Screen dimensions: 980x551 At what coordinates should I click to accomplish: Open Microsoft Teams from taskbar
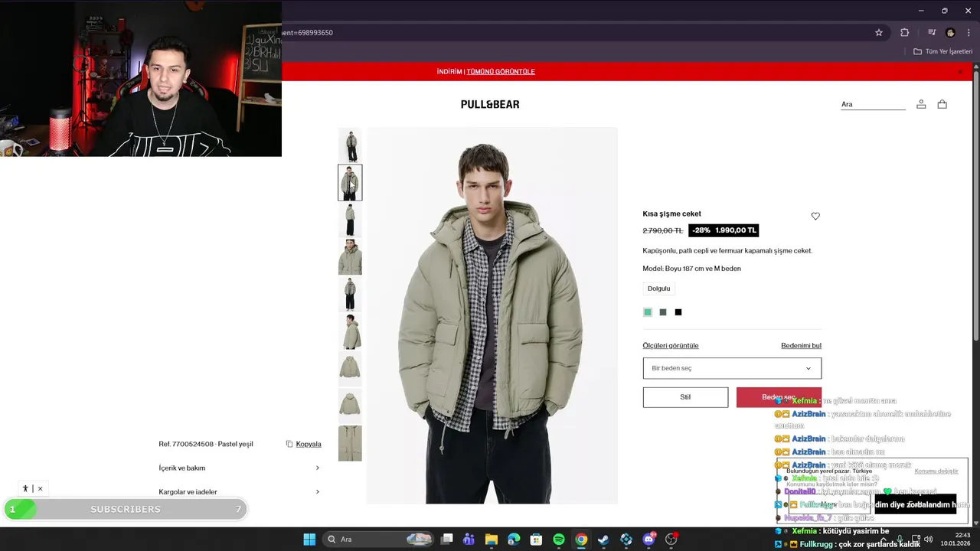[x=469, y=540]
